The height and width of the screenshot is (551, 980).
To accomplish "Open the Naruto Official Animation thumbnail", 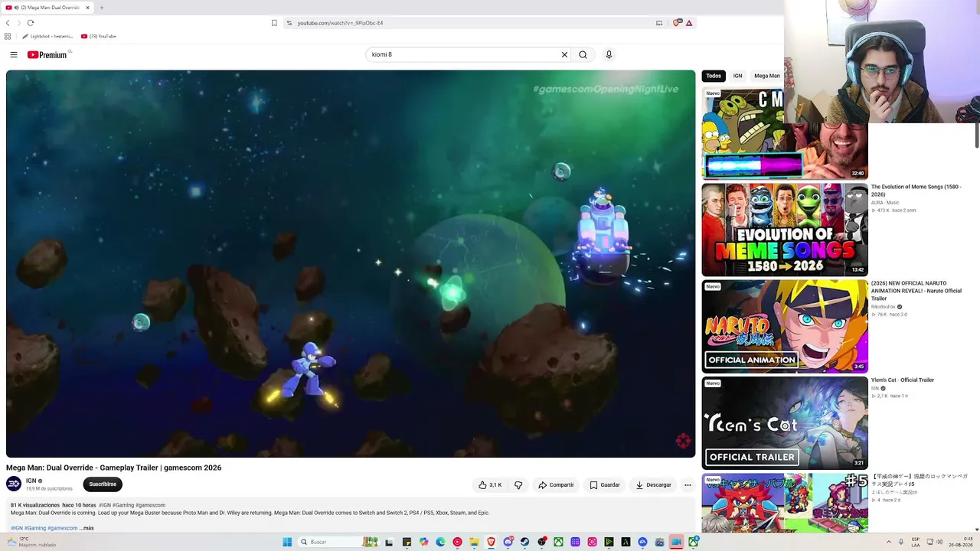I will coord(785,326).
